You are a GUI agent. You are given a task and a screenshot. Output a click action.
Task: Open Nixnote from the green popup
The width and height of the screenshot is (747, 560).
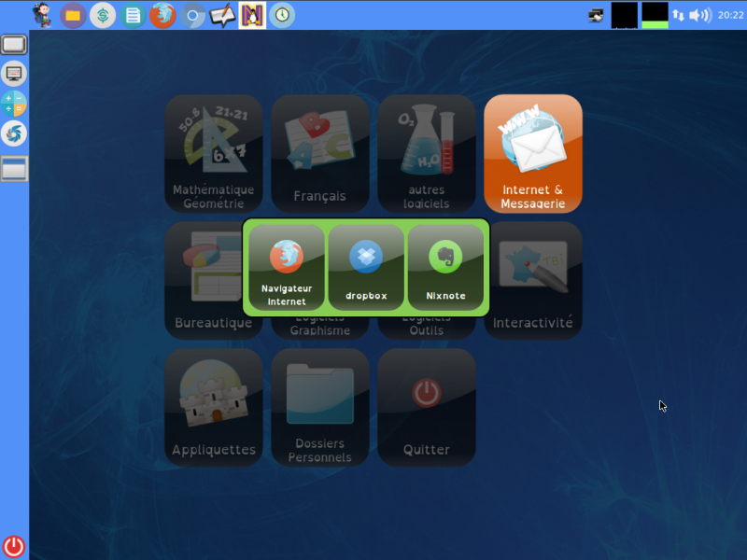pyautogui.click(x=445, y=267)
